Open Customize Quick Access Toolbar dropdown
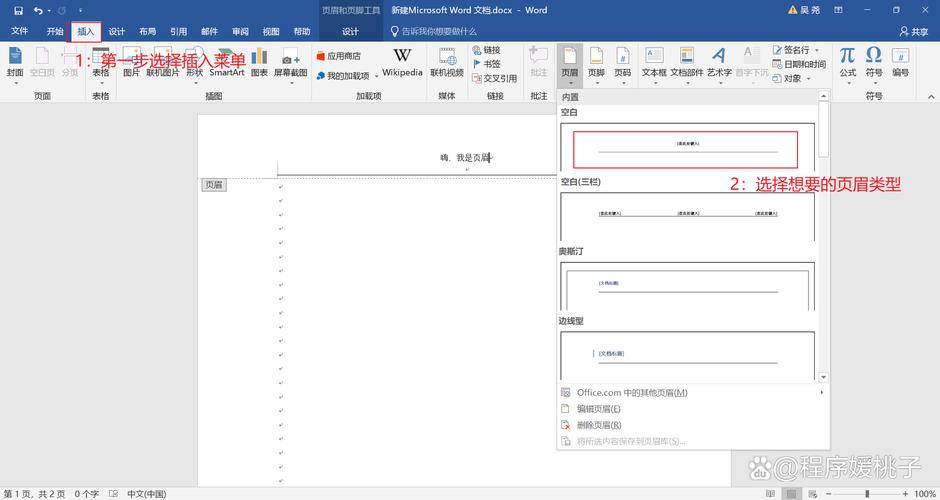Image resolution: width=940 pixels, height=500 pixels. 80,11
